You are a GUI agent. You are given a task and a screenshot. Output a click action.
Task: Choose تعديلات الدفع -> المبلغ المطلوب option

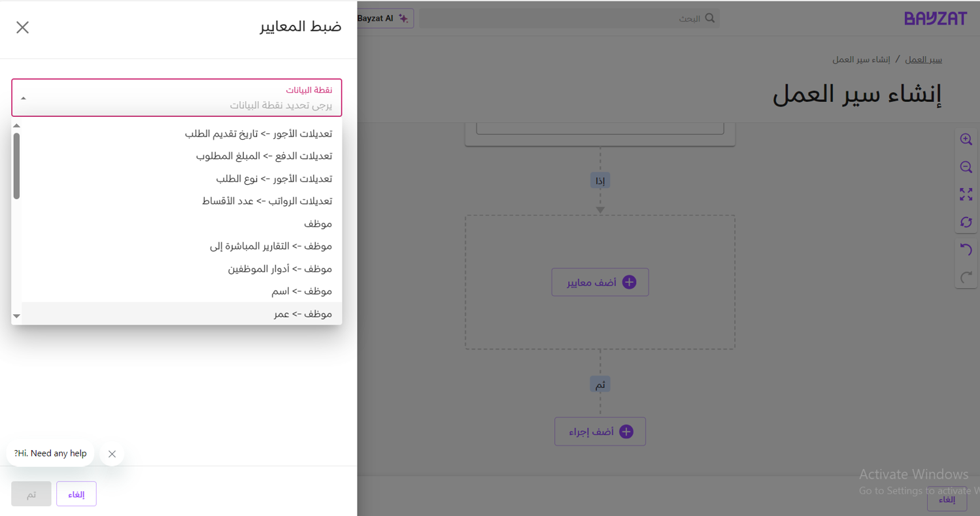[264, 156]
